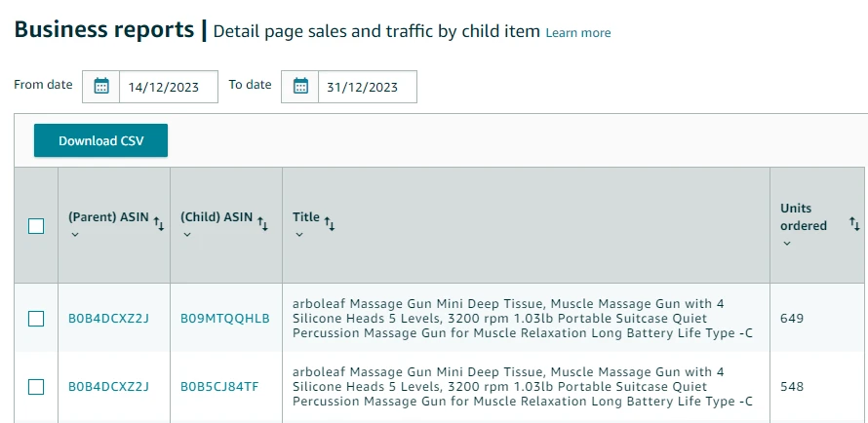Expand the (Child) ASIN column chevron

pos(186,235)
